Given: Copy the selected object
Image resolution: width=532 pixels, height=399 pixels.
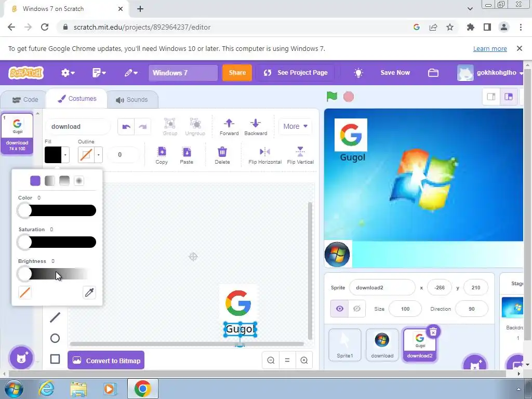Looking at the screenshot, I should [x=162, y=155].
